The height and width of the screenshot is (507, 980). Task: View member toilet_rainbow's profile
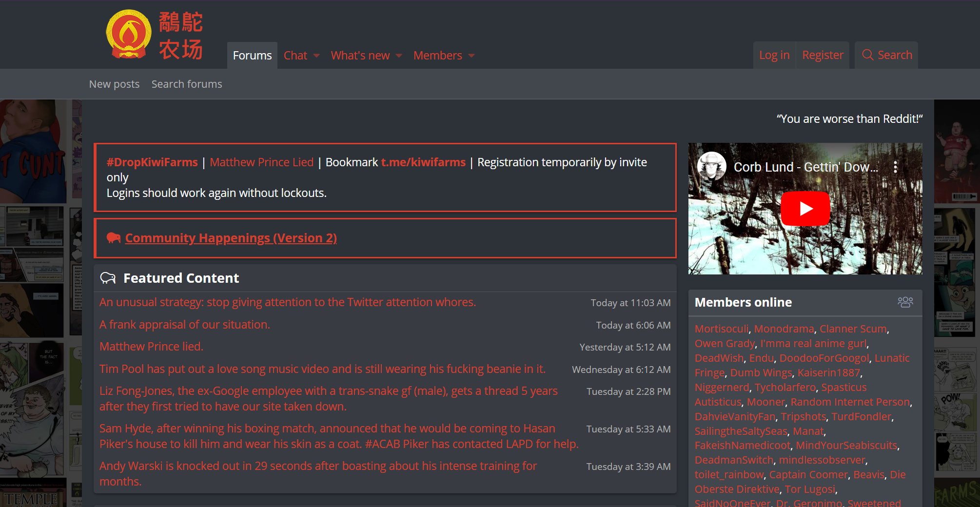click(729, 475)
